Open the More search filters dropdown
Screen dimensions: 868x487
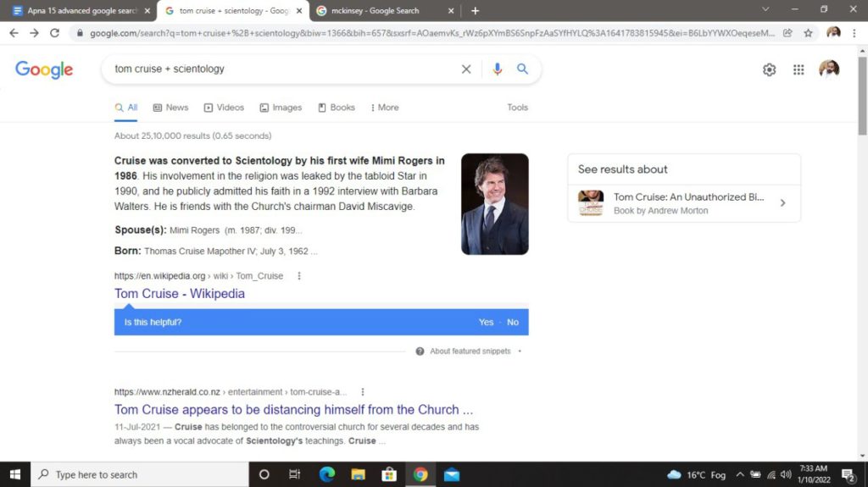[x=385, y=108]
